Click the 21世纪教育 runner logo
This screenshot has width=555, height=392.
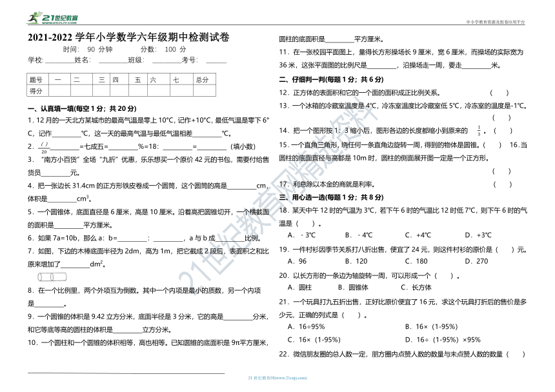coord(52,17)
